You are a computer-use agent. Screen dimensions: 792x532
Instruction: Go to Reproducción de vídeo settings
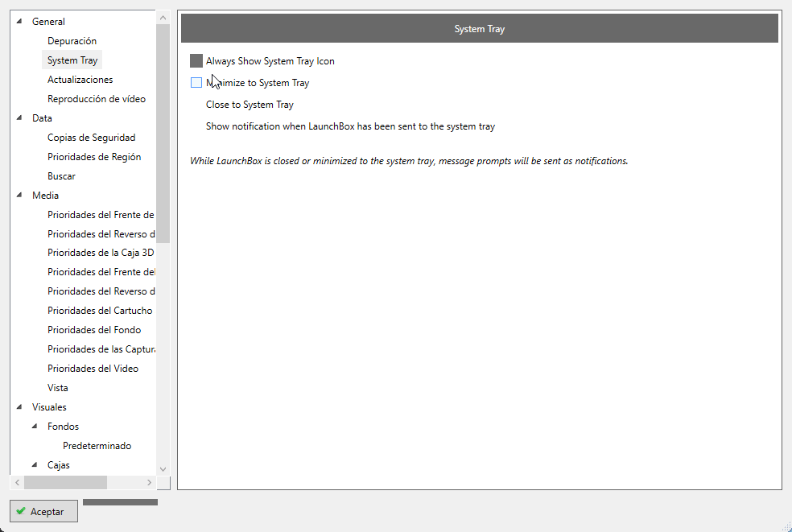point(96,99)
